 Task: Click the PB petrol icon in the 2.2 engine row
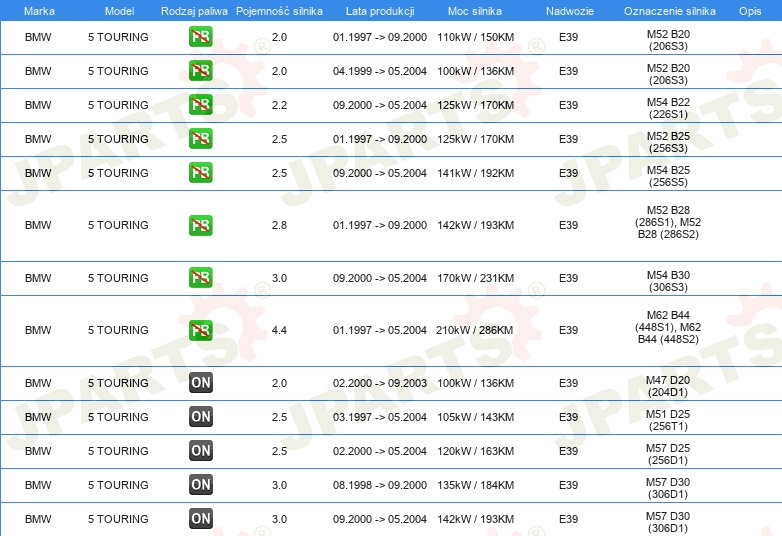(x=201, y=105)
